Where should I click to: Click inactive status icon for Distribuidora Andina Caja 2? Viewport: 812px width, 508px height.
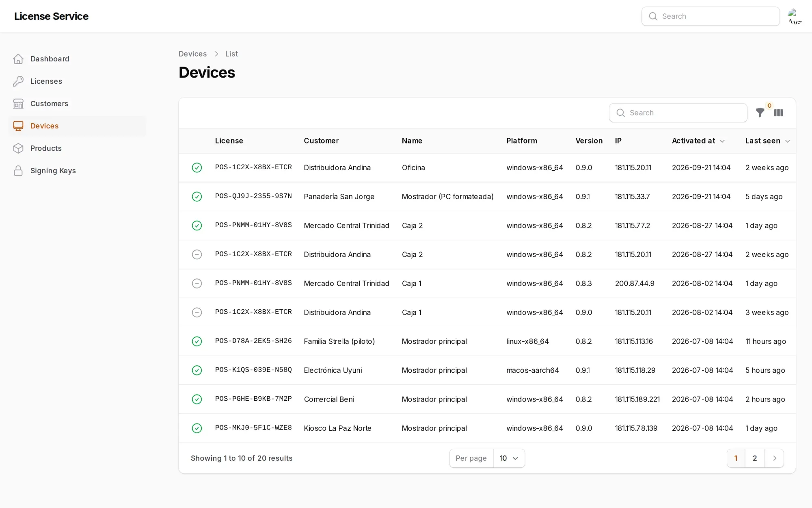pyautogui.click(x=197, y=254)
